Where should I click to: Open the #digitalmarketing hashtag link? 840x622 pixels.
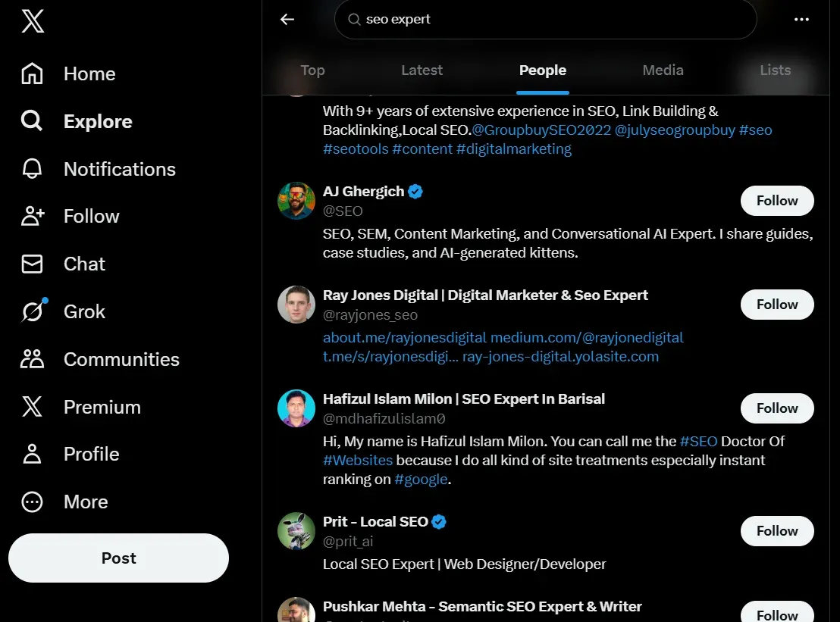click(x=513, y=148)
